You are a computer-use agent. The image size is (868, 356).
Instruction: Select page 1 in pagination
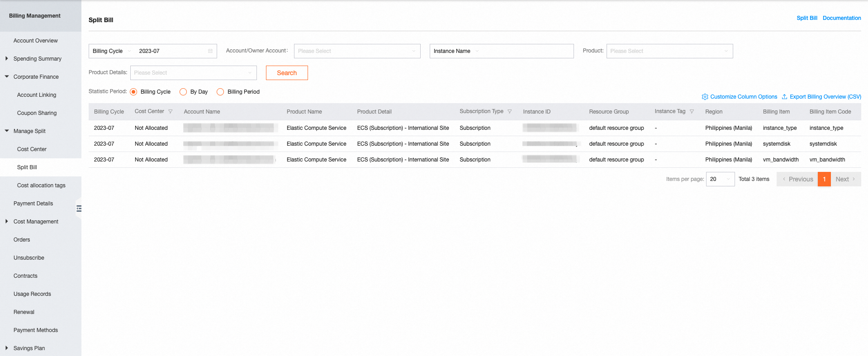[824, 179]
